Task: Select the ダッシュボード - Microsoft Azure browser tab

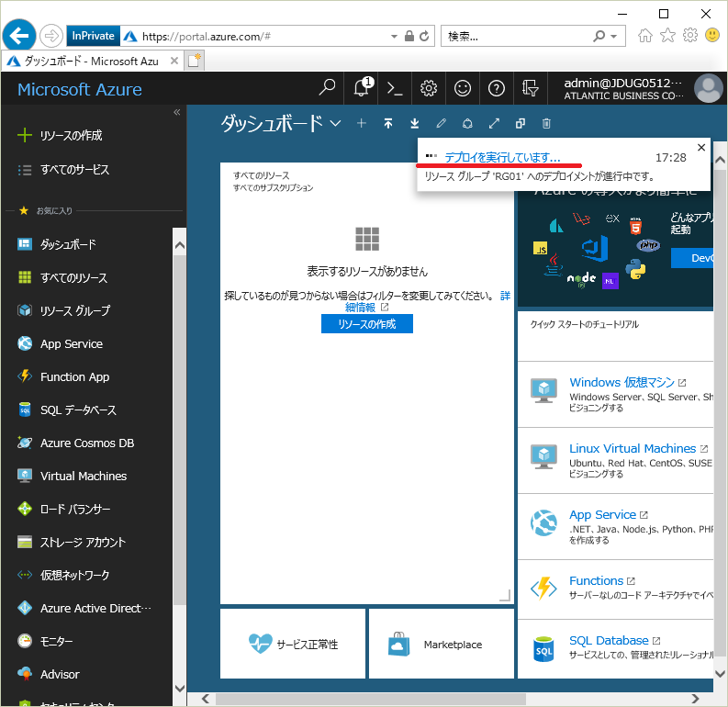Action: pyautogui.click(x=92, y=61)
